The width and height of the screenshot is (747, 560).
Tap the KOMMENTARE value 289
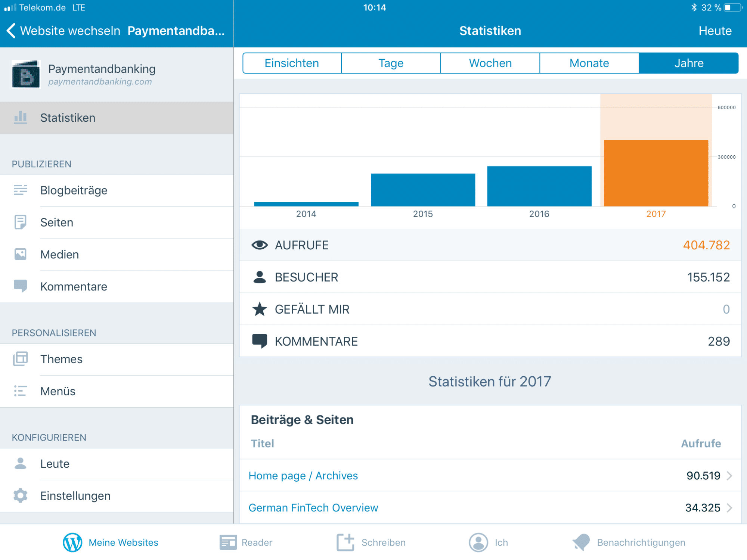pyautogui.click(x=719, y=341)
